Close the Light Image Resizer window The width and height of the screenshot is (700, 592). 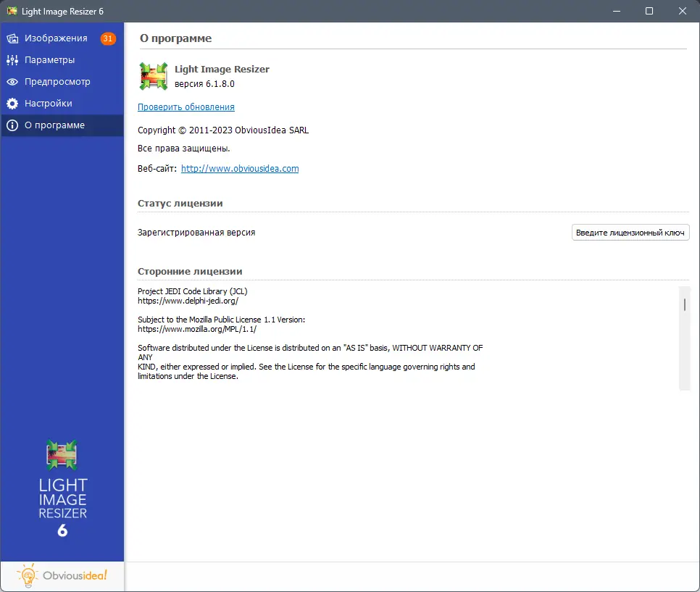coord(682,11)
